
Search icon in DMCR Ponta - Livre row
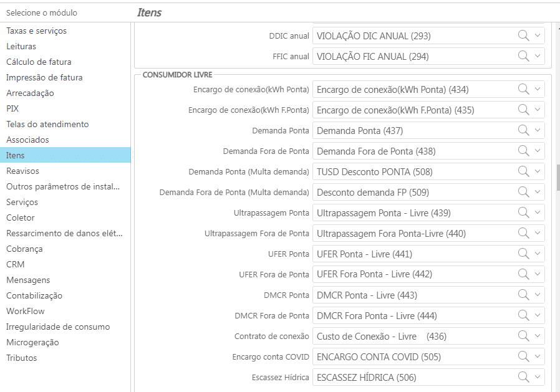coord(523,295)
